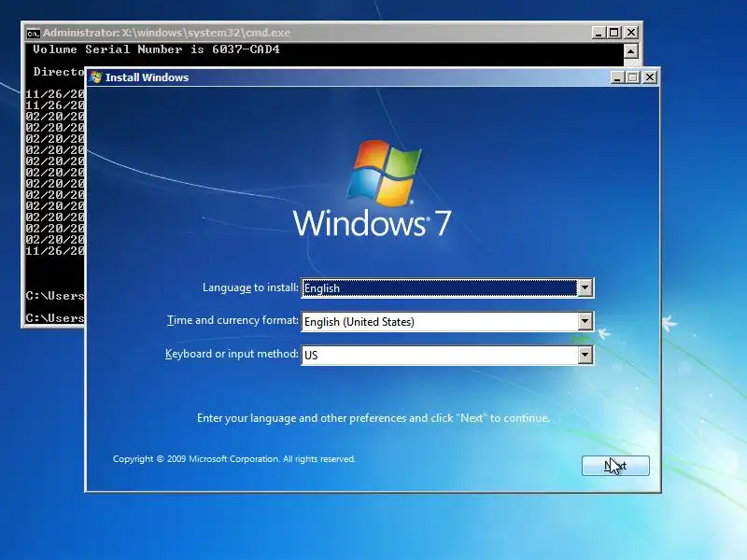The image size is (747, 560).
Task: Open the Keyboard or input method dropdown arrow
Action: coord(585,355)
